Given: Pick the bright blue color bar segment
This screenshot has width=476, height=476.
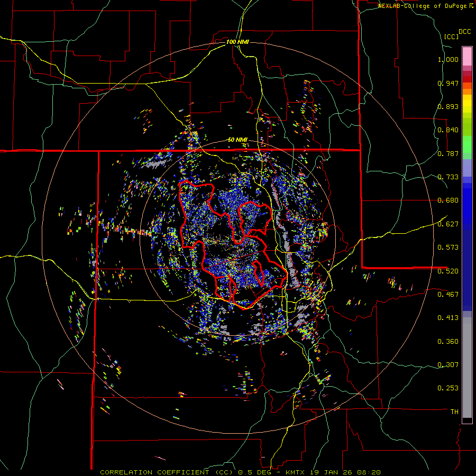Looking at the screenshot, I should (x=467, y=204).
